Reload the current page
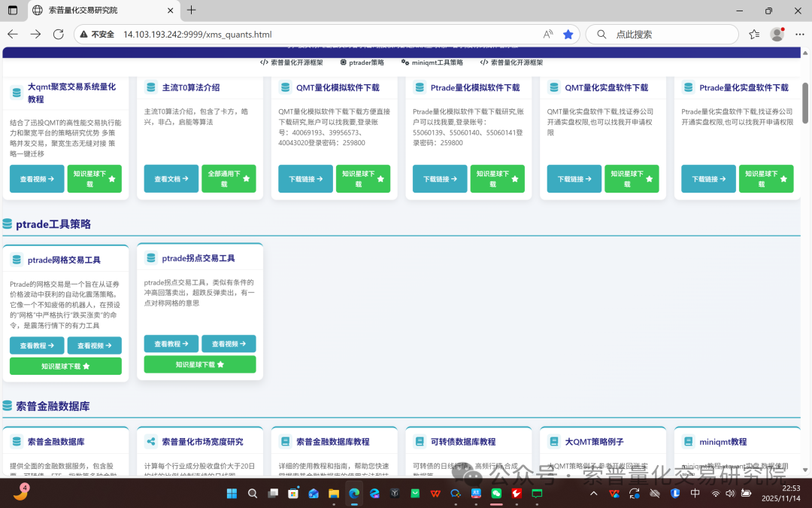 [59, 34]
